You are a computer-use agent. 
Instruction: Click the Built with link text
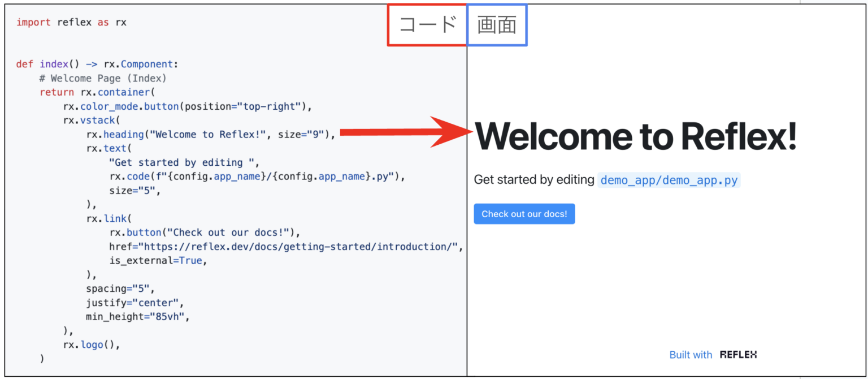point(691,355)
